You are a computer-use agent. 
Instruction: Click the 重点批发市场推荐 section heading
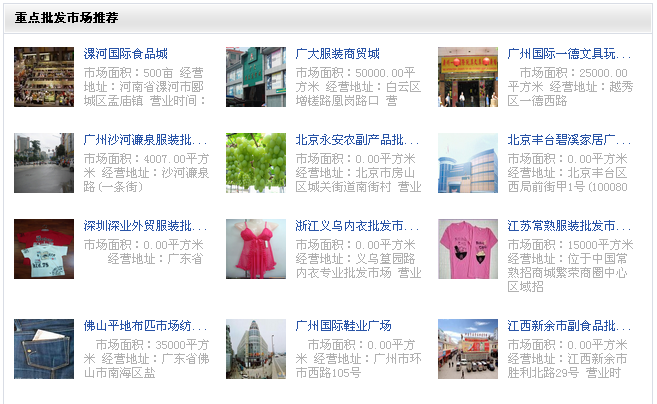[x=66, y=18]
